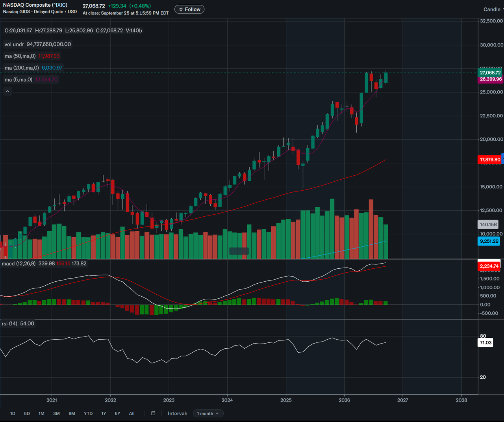Click the 12,500.00 price axis label
504x422 pixels.
[491, 210]
